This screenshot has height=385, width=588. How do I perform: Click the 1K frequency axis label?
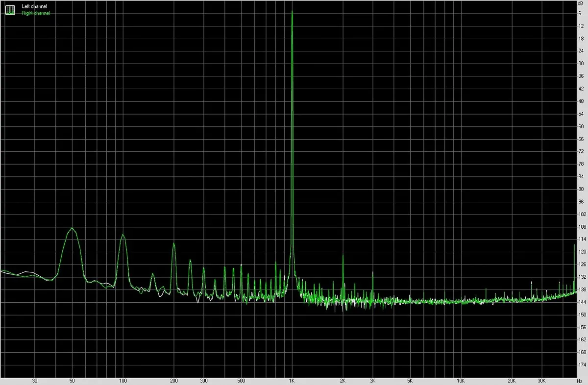tap(292, 381)
